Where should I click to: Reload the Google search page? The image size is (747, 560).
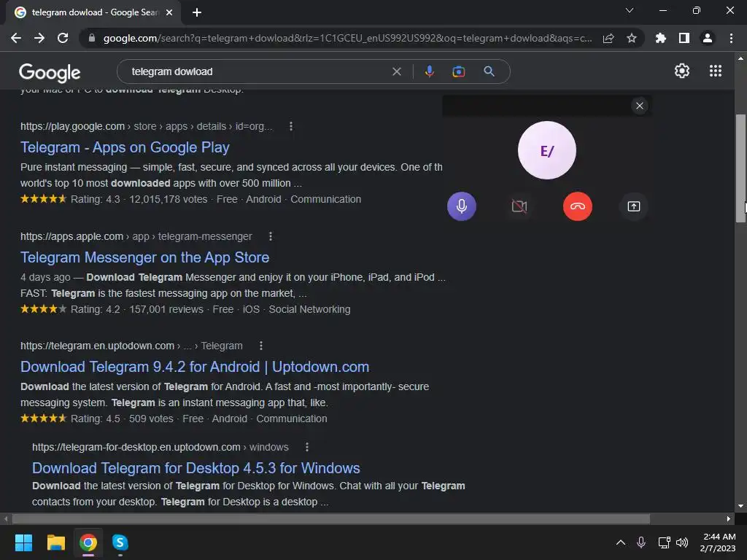[x=63, y=38]
